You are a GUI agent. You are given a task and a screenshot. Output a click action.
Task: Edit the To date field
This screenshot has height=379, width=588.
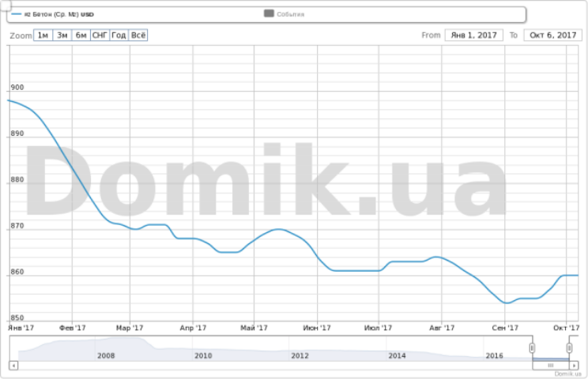pyautogui.click(x=552, y=36)
